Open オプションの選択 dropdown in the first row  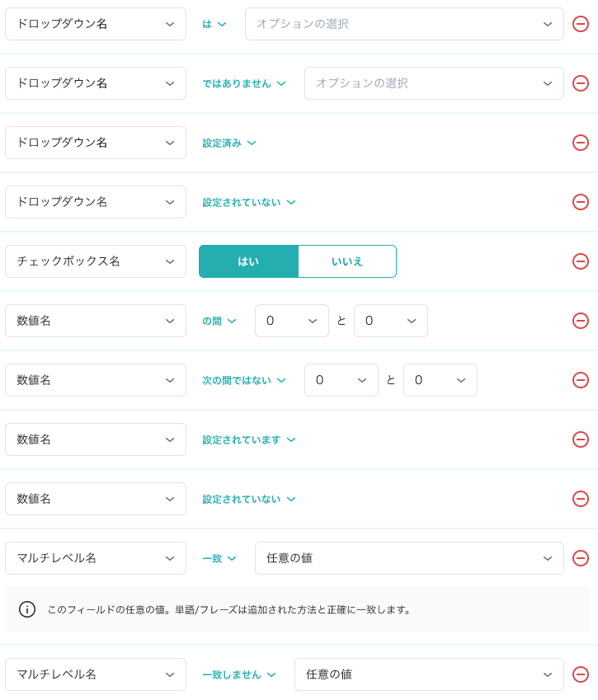tap(404, 24)
